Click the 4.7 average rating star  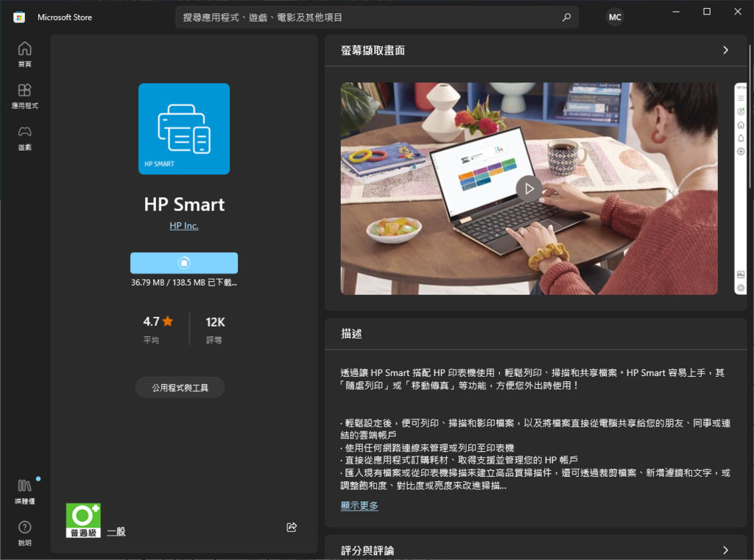coord(168,321)
